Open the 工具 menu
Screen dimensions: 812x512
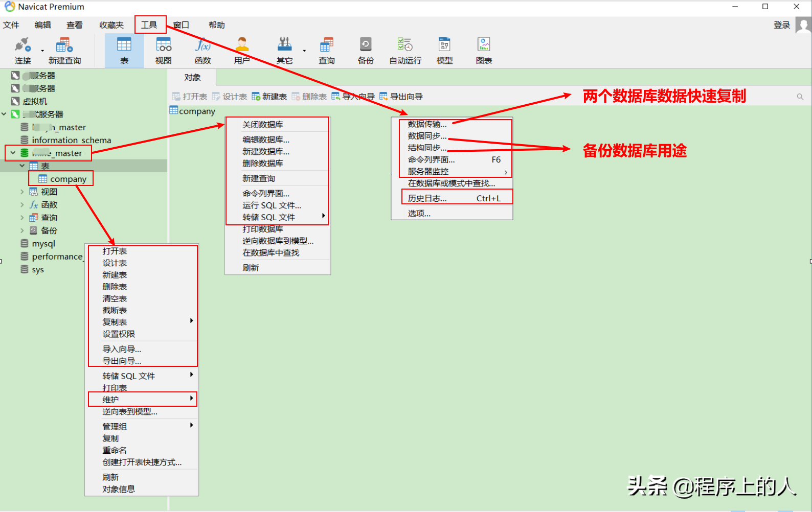(149, 25)
